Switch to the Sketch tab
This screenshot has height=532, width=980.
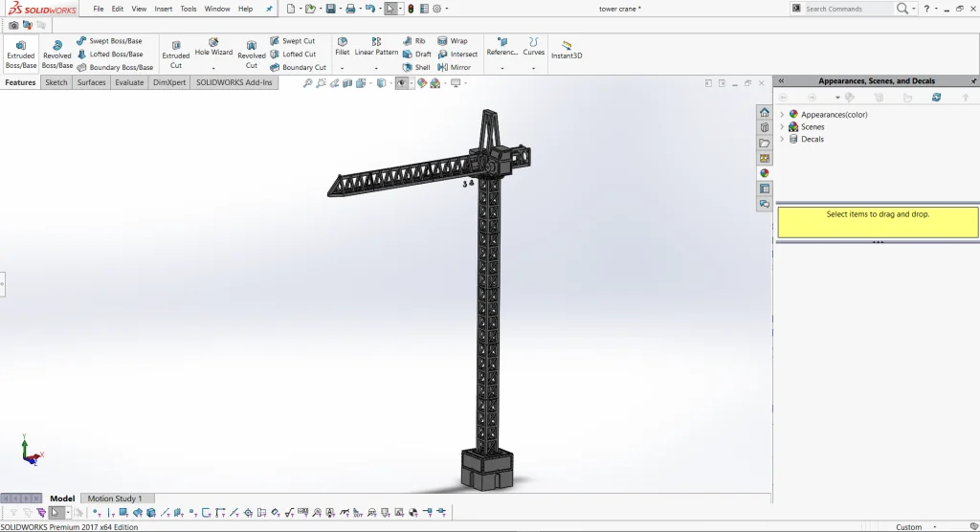[x=56, y=83]
